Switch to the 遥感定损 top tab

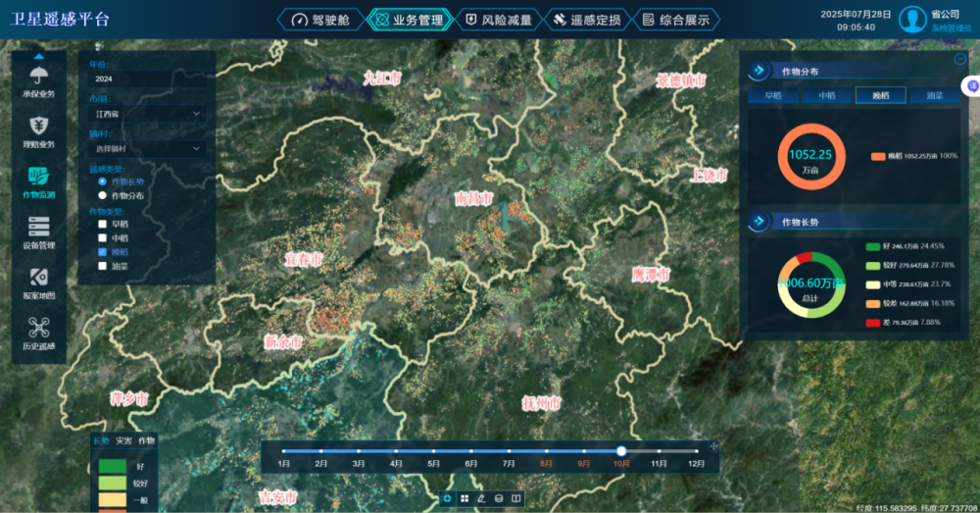[x=587, y=20]
